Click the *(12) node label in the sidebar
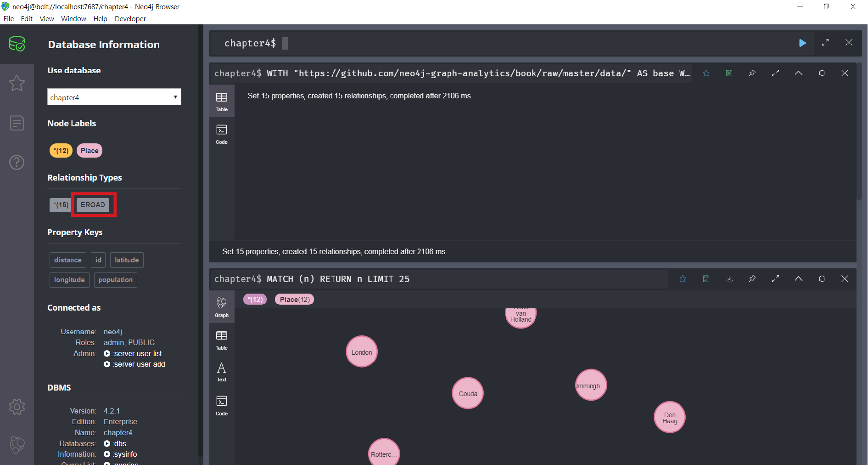The image size is (868, 465). coord(61,150)
